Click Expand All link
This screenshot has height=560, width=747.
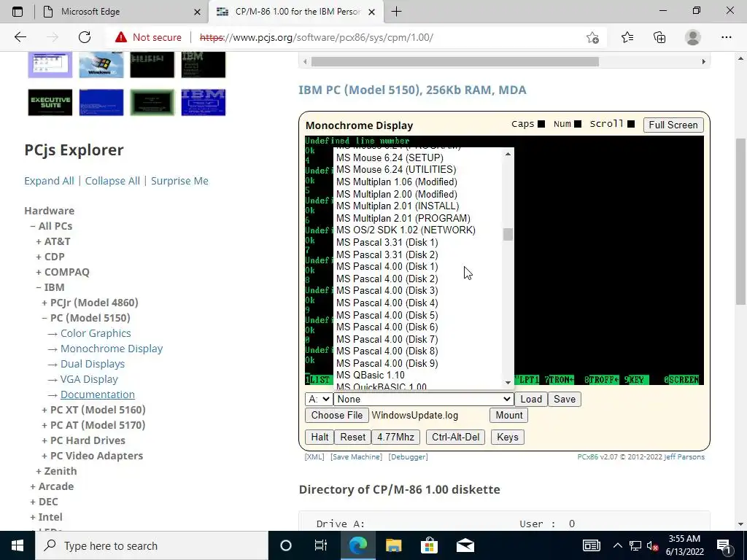[49, 181]
